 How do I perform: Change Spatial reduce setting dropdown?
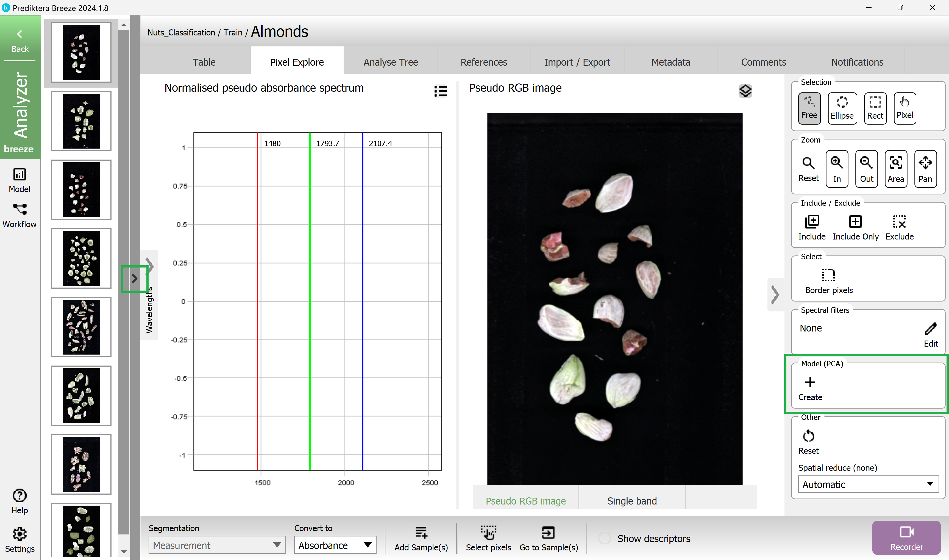coord(866,484)
